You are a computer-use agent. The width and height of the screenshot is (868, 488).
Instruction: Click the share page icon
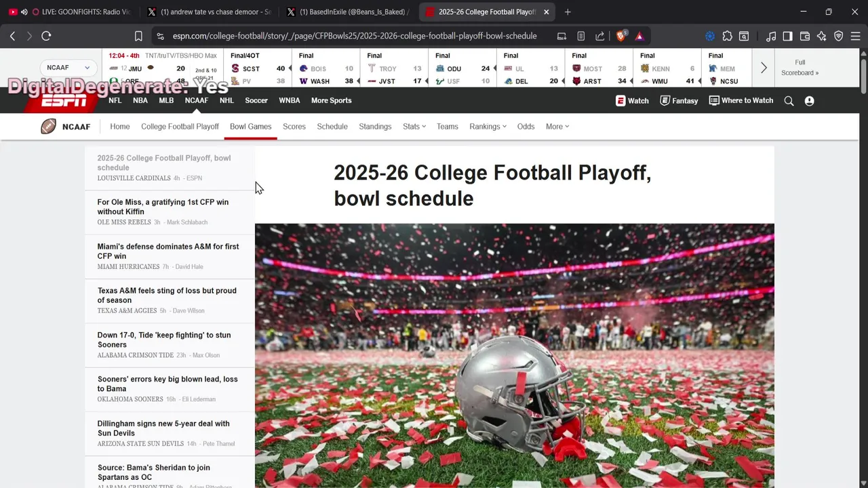pos(600,36)
